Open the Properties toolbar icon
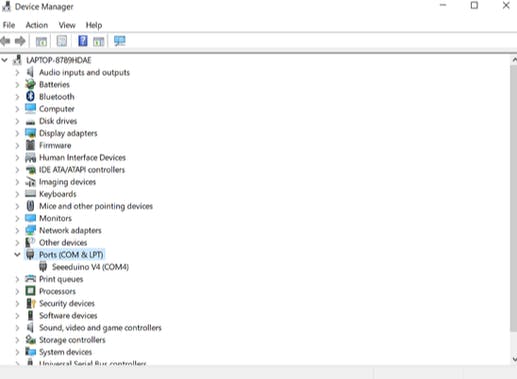This screenshot has width=517, height=379. tap(62, 41)
